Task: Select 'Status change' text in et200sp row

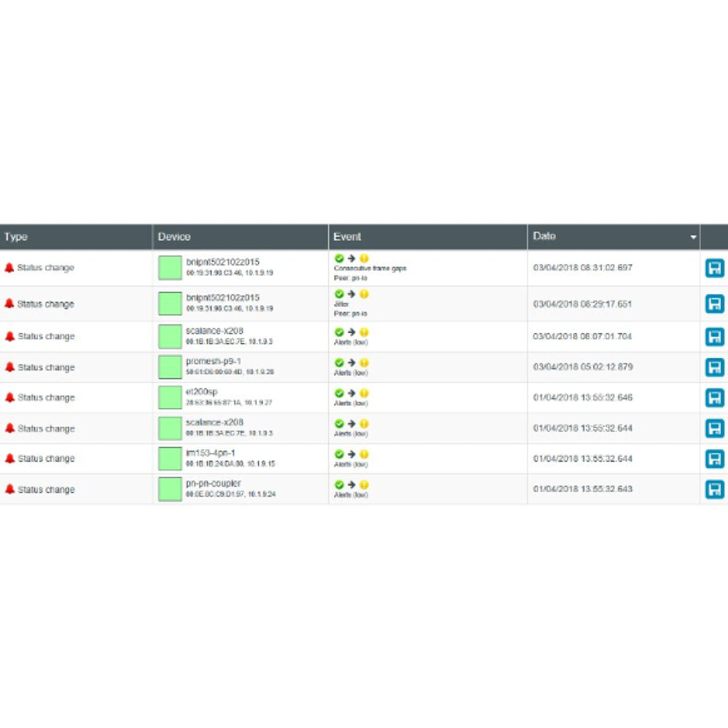Action: [46, 398]
